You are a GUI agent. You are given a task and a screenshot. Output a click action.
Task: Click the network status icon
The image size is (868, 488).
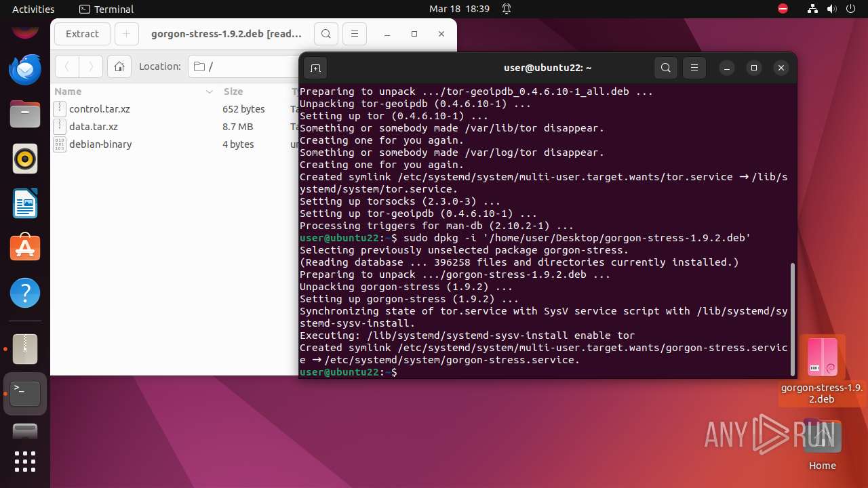[813, 9]
